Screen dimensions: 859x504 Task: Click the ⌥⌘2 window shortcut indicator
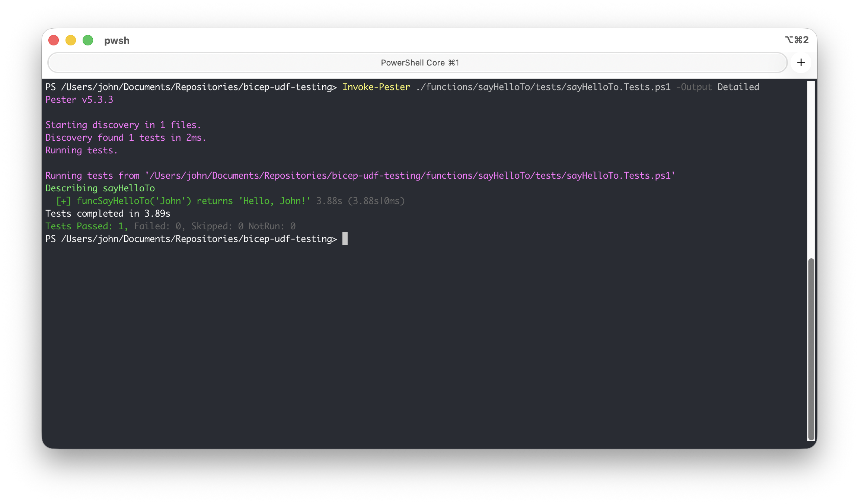[796, 40]
